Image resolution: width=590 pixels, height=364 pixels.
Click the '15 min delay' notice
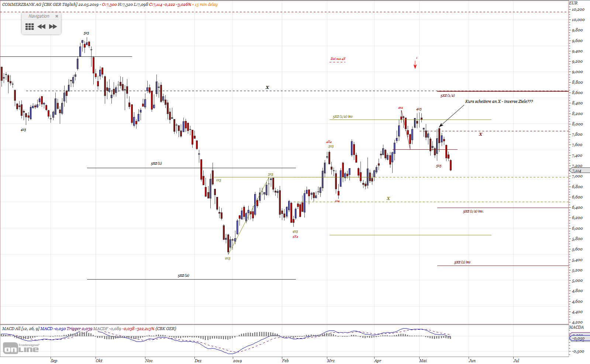[x=206, y=4]
